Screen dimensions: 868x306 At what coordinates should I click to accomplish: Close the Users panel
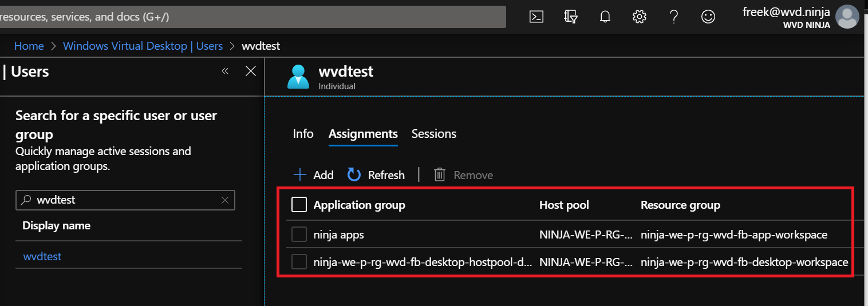(x=250, y=71)
